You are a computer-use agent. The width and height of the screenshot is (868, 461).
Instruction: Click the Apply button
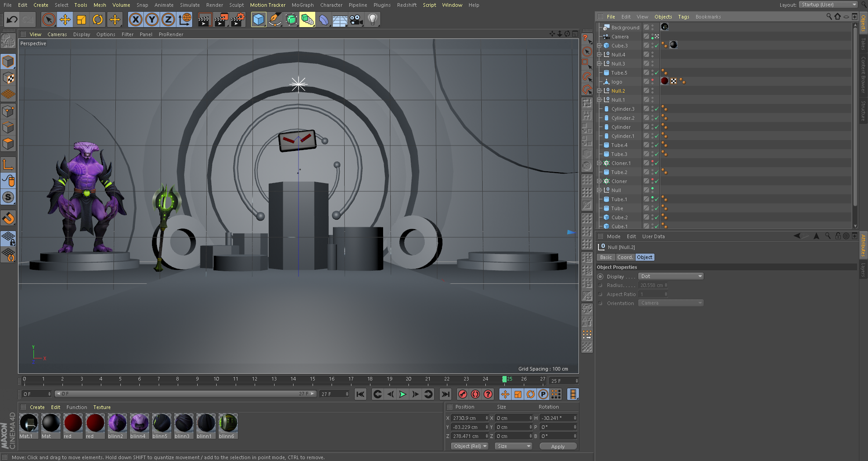click(558, 446)
